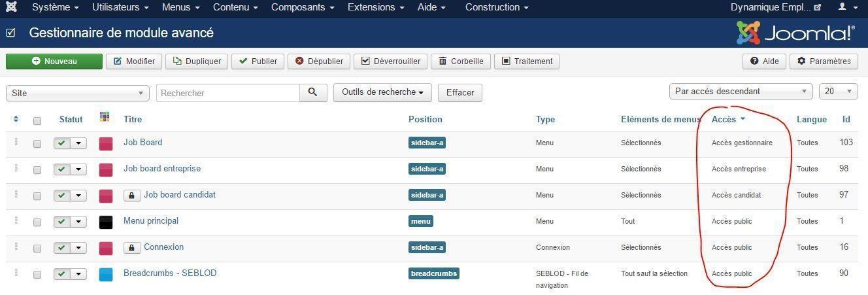
Task: Unlock the Job board candidat lock icon
Action: 132,196
